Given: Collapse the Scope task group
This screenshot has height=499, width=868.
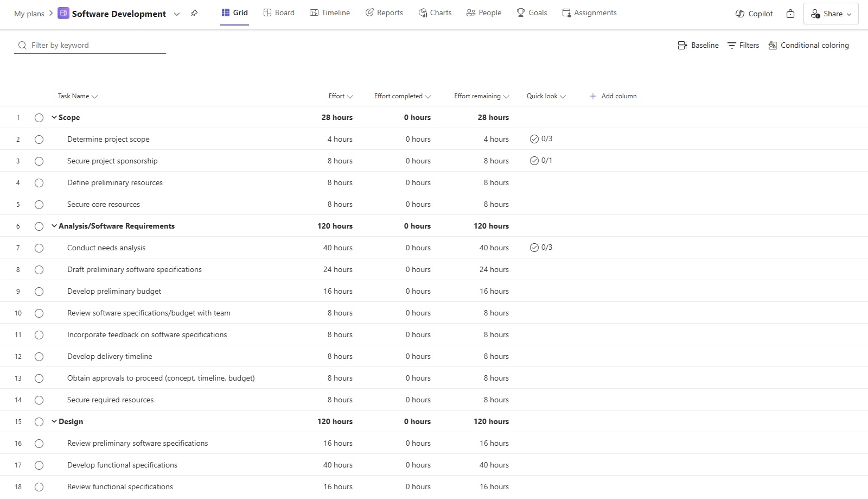Looking at the screenshot, I should tap(54, 117).
